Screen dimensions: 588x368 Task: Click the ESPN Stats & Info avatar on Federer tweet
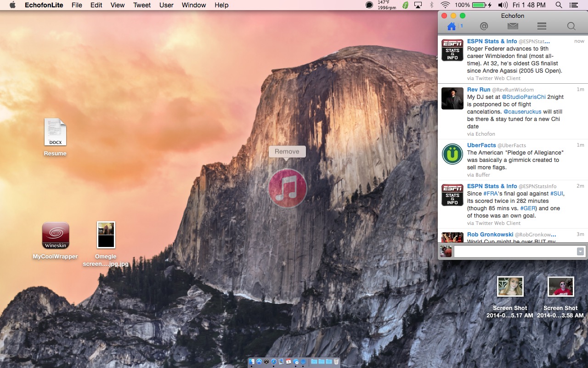[x=452, y=50]
